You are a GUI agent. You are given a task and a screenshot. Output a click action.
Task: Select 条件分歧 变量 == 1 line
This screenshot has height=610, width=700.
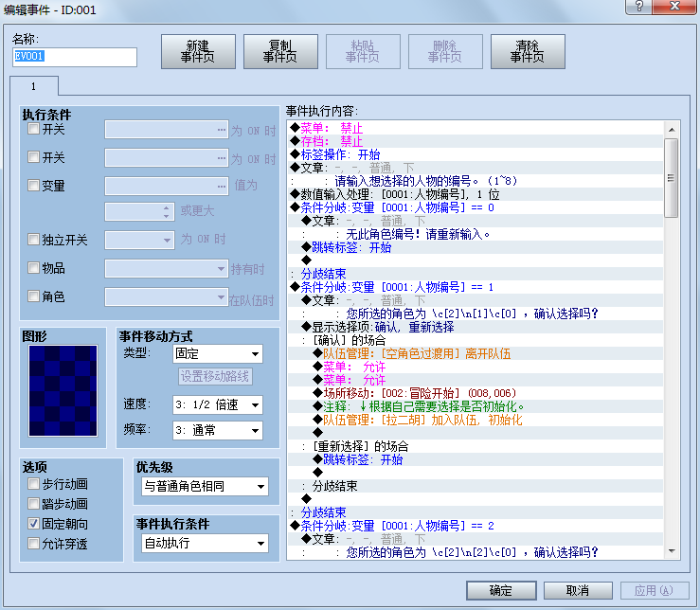[476, 287]
